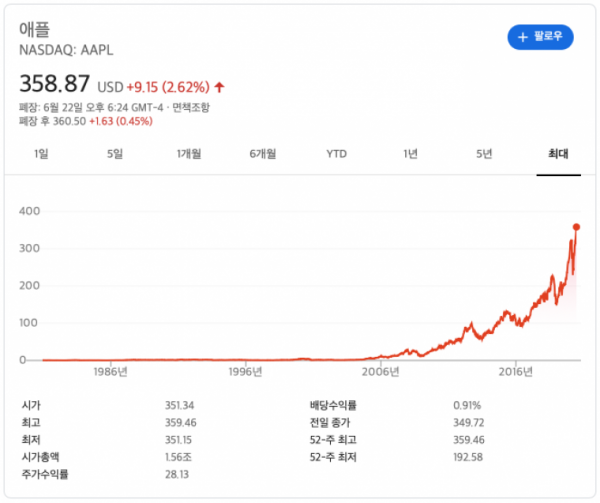Click the red latest-price dot on chart
Screen dimensions: 600x503
pyautogui.click(x=576, y=227)
